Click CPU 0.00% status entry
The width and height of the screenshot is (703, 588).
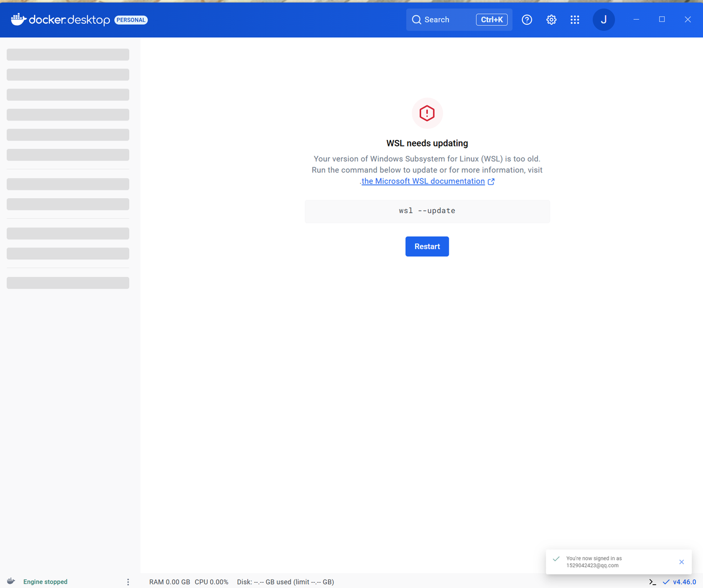click(x=211, y=582)
